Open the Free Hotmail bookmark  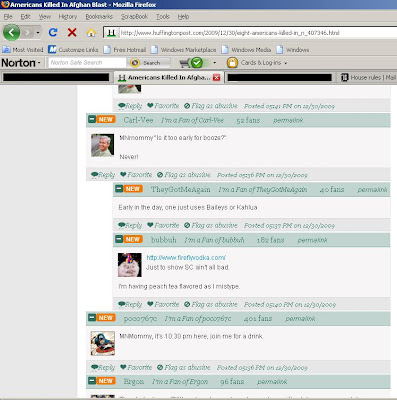pyautogui.click(x=125, y=50)
